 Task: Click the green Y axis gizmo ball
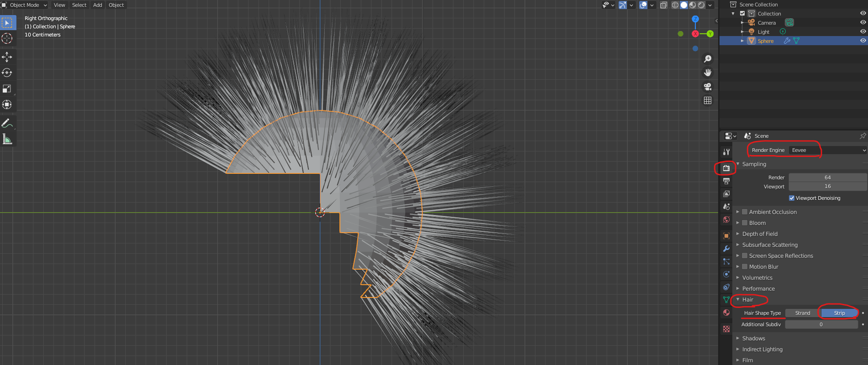710,34
